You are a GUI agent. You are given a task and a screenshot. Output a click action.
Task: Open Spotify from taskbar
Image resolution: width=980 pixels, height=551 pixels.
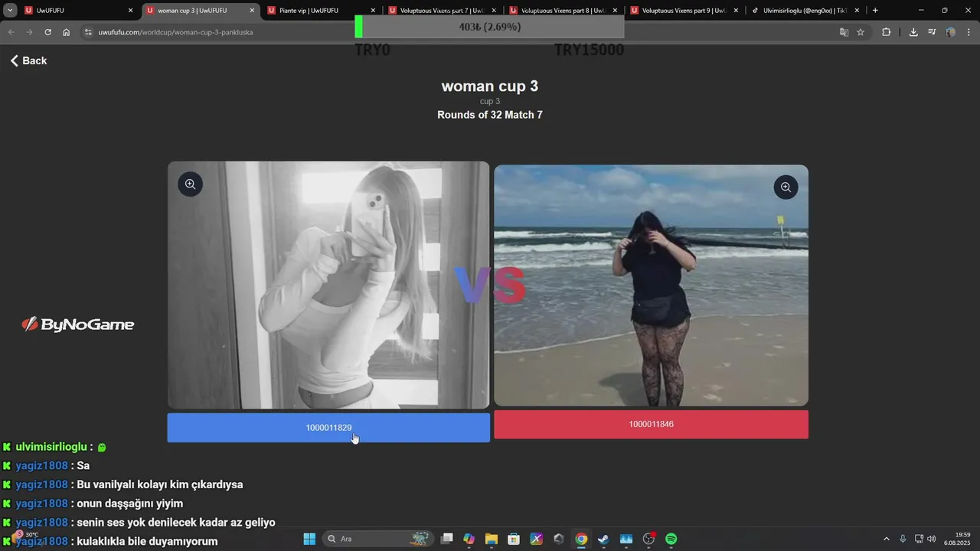click(x=671, y=539)
